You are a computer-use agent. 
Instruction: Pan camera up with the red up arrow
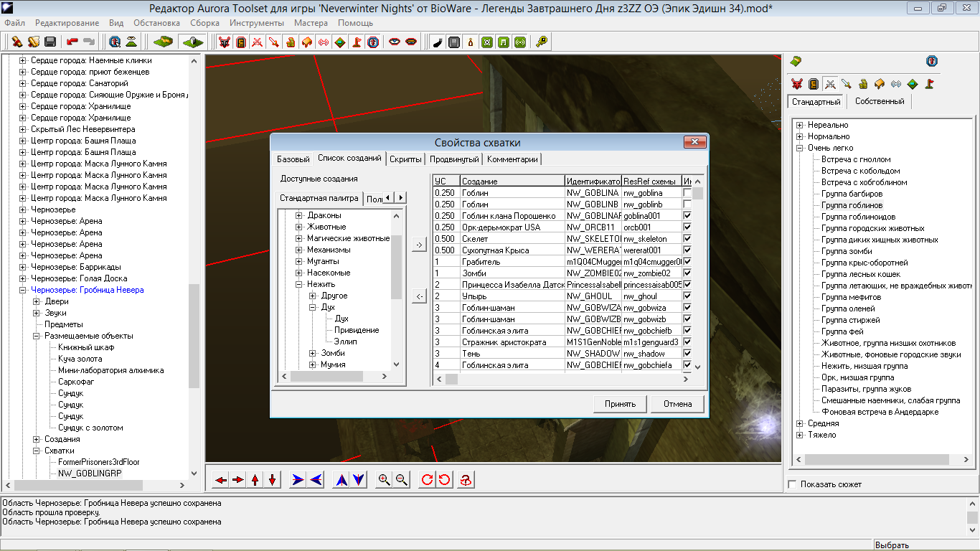tap(255, 480)
